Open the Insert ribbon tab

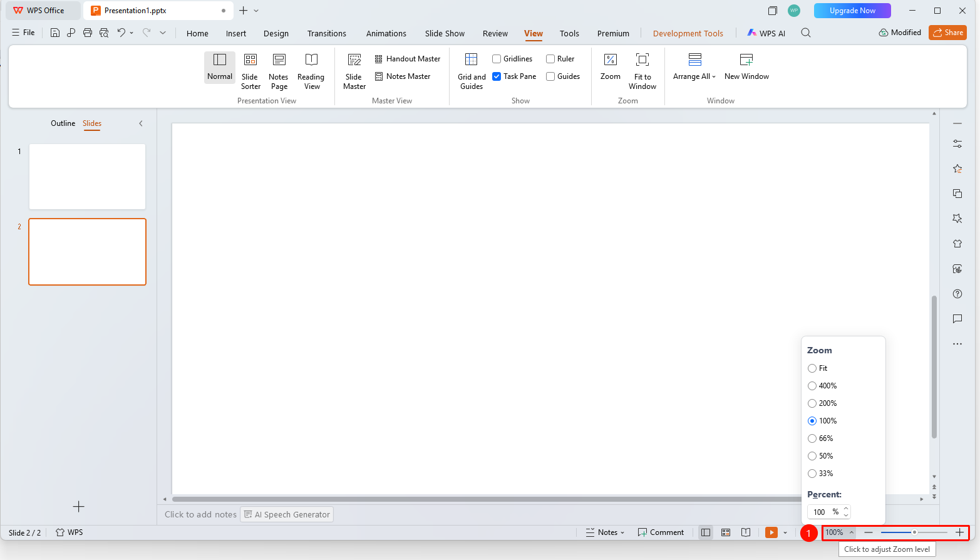(236, 34)
